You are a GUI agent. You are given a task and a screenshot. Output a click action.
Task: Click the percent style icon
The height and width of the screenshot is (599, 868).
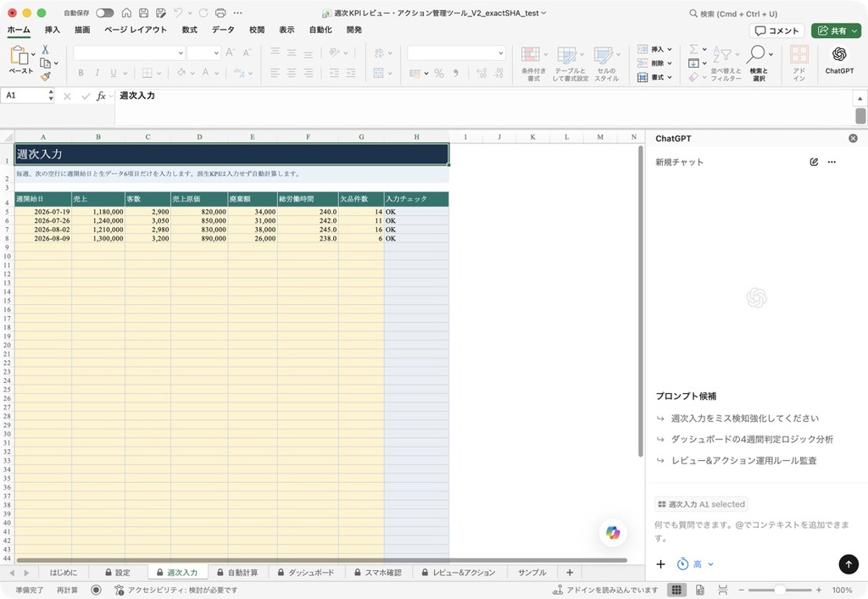439,73
